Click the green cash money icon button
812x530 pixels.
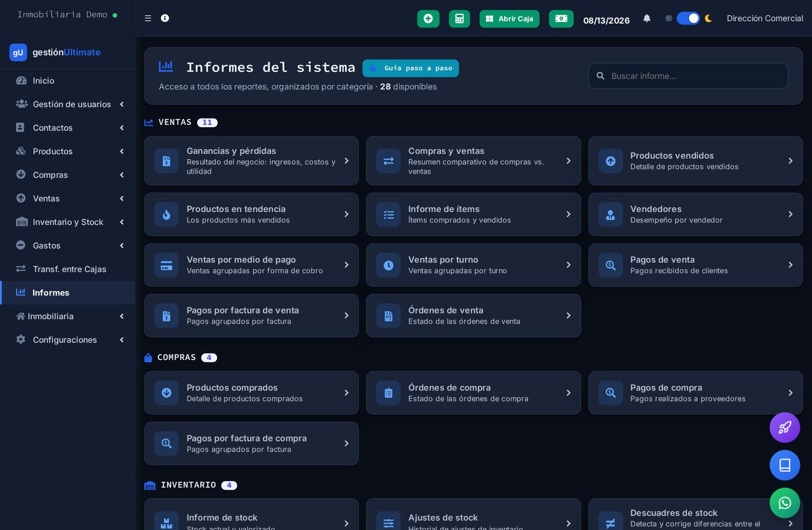pos(561,19)
